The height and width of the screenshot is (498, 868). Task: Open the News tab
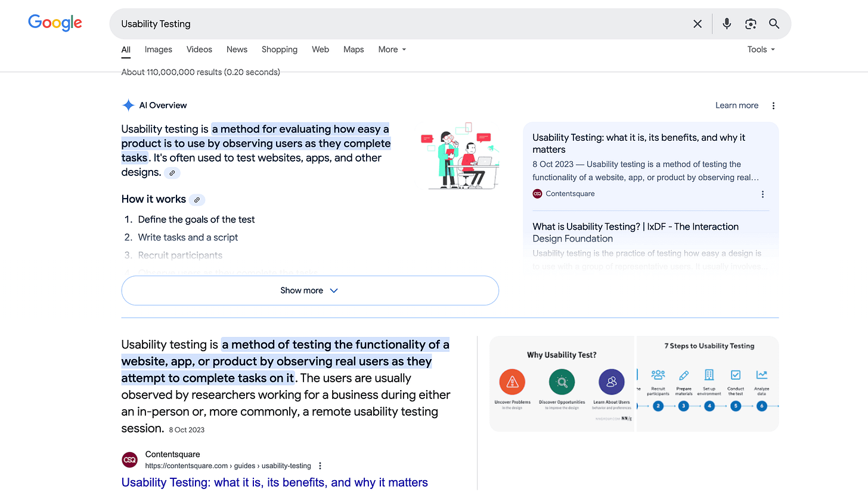coord(237,50)
